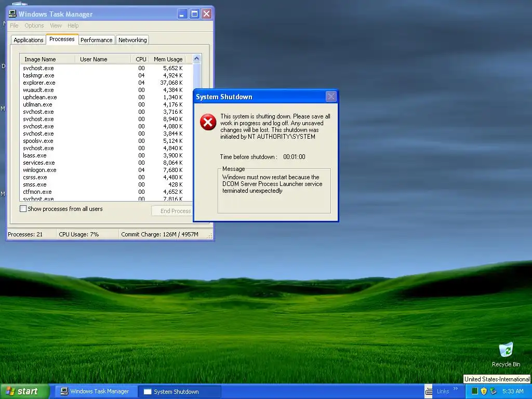Sort by the Mem Usage column header
Screen dimensions: 532x399
(x=168, y=59)
